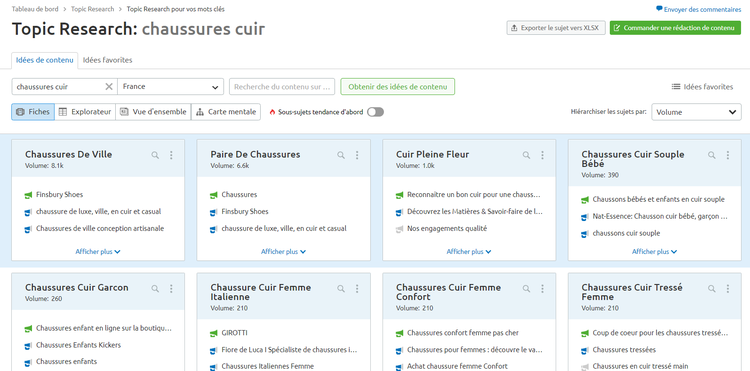Click Obtenir des idées de contenu button
This screenshot has height=371, width=750.
coord(397,87)
